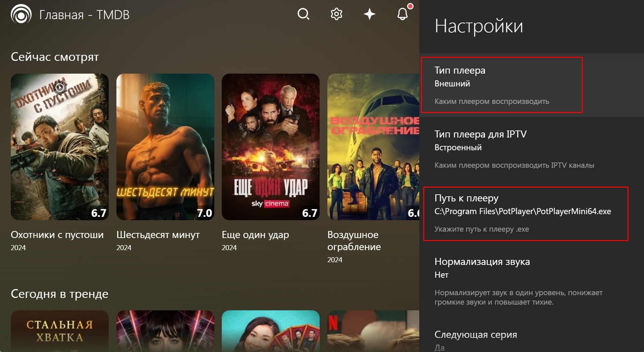Open the Стальная хватка poster
Screen dimensions: 644x352
pyautogui.click(x=60, y=331)
